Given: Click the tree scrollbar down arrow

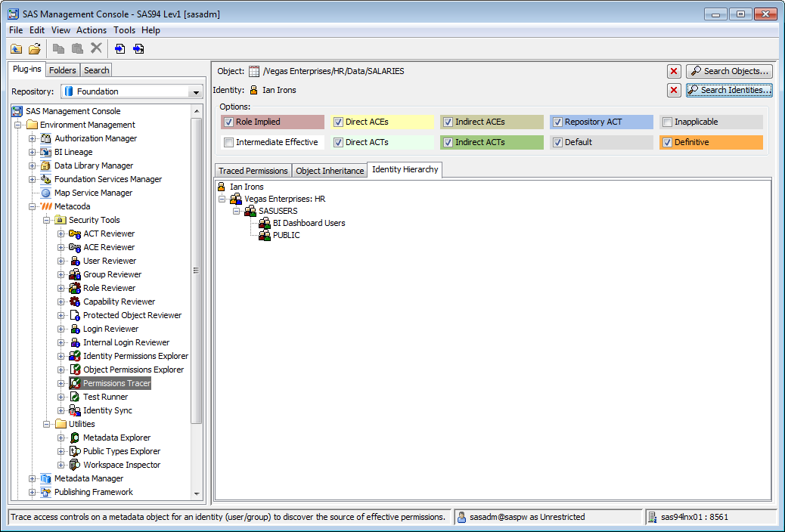Looking at the screenshot, I should (197, 493).
